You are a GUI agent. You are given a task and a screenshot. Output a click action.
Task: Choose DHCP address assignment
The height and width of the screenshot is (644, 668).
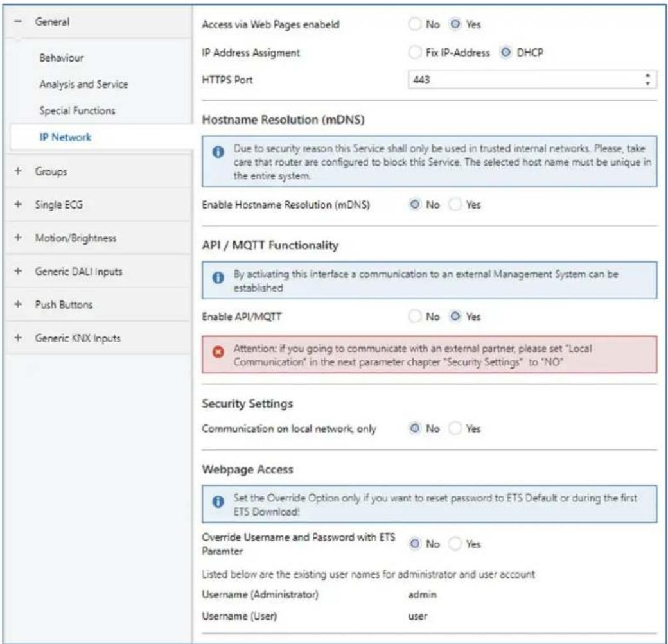click(505, 53)
